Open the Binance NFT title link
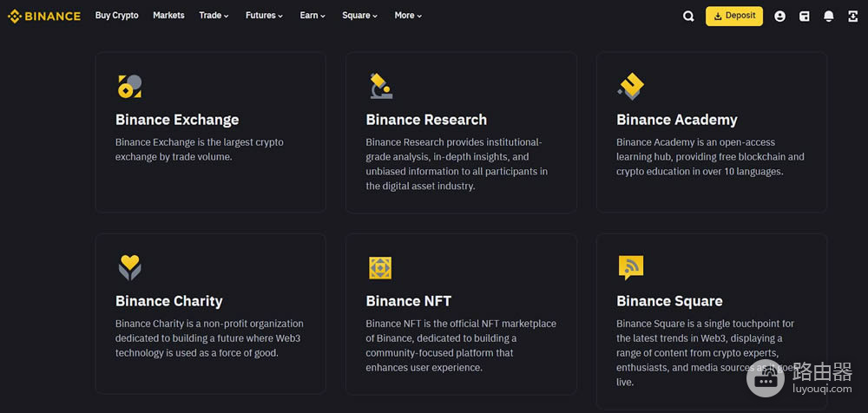Image resolution: width=868 pixels, height=413 pixels. pyautogui.click(x=409, y=301)
